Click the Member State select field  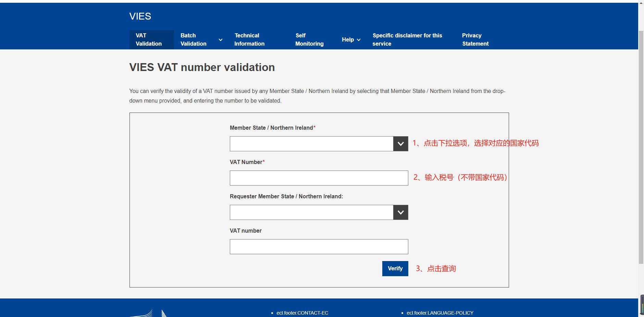(319, 144)
